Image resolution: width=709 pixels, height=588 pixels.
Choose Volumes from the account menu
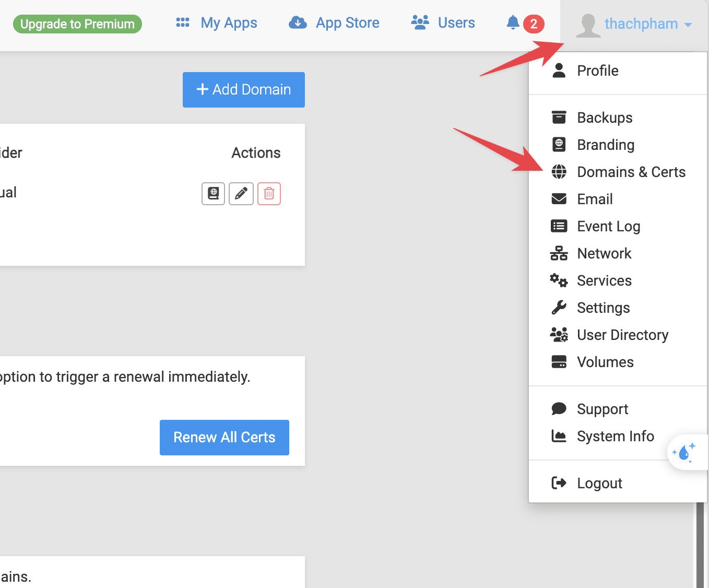pyautogui.click(x=605, y=362)
